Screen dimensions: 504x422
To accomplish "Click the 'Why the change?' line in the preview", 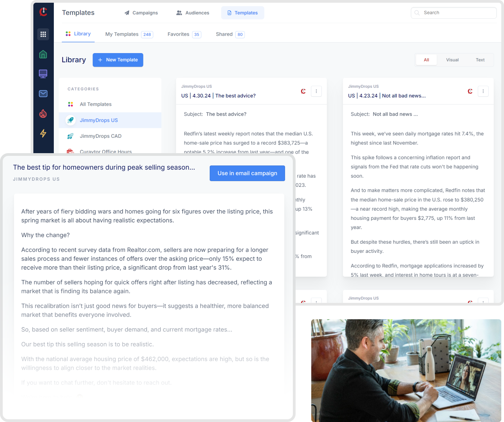I will (x=46, y=235).
